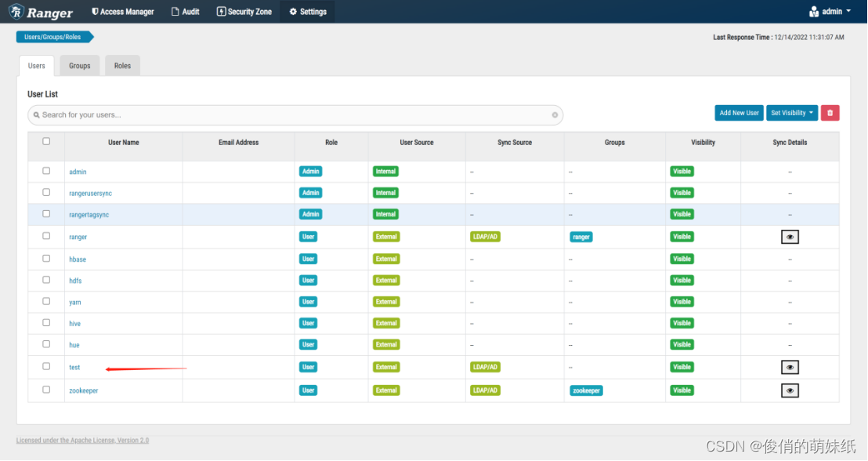This screenshot has width=868, height=461.
Task: Check the select-all checkbox in the header
Action: [x=45, y=140]
